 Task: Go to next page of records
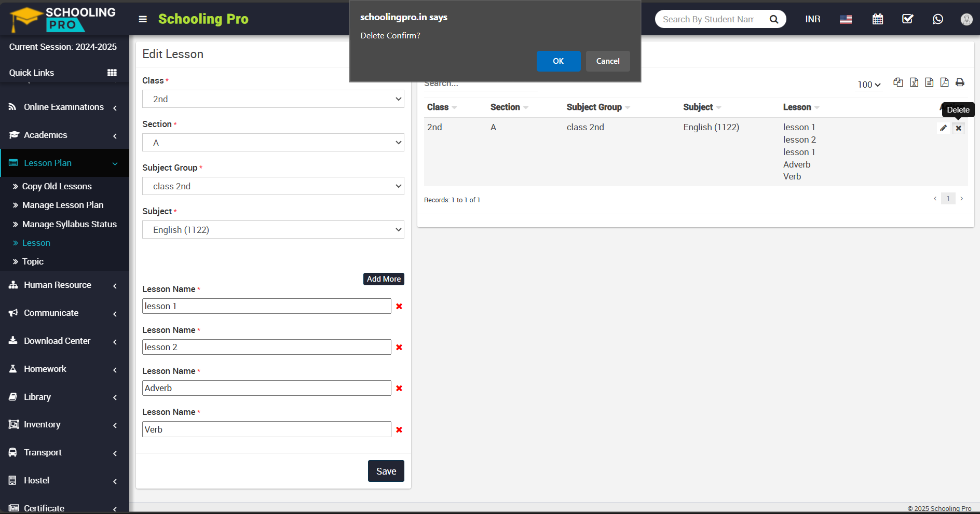(x=961, y=199)
